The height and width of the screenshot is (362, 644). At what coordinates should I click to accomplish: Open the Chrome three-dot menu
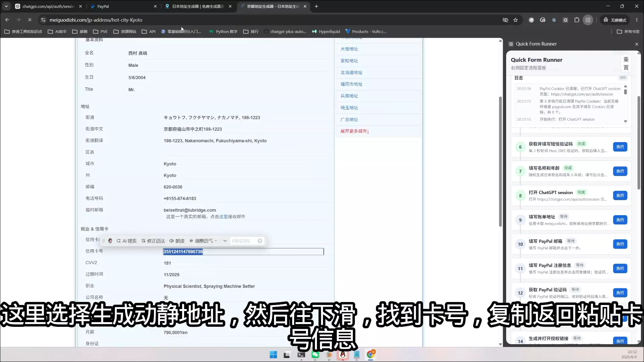(637, 20)
